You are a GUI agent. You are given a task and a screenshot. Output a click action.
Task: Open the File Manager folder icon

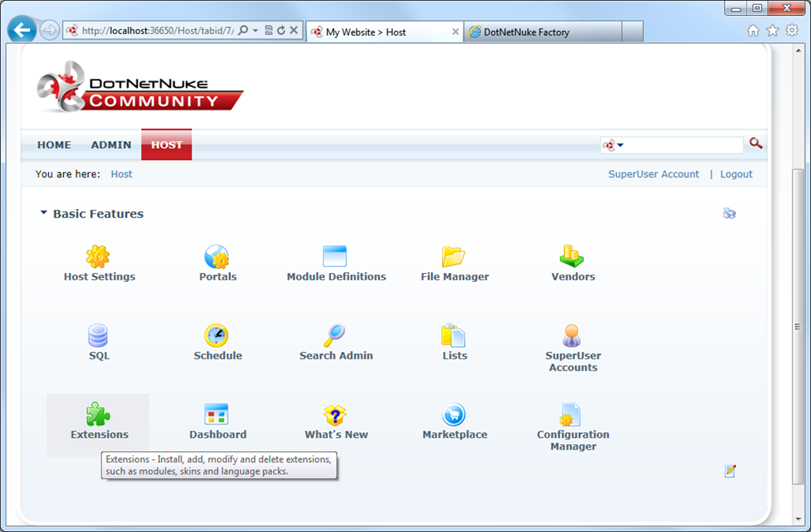click(454, 256)
